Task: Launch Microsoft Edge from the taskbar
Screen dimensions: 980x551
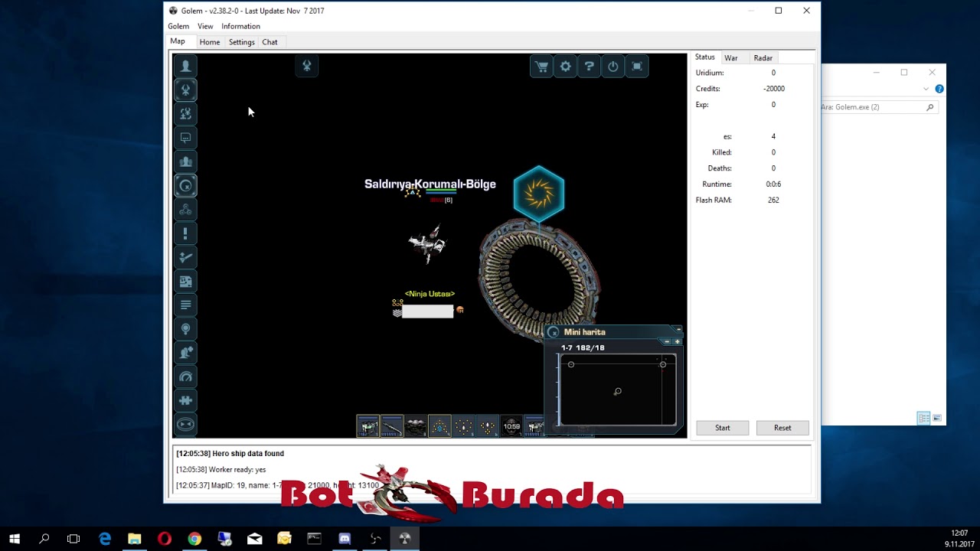Action: (105, 539)
